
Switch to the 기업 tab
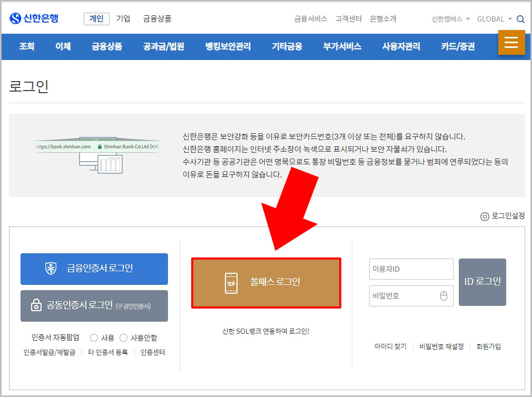tap(122, 17)
